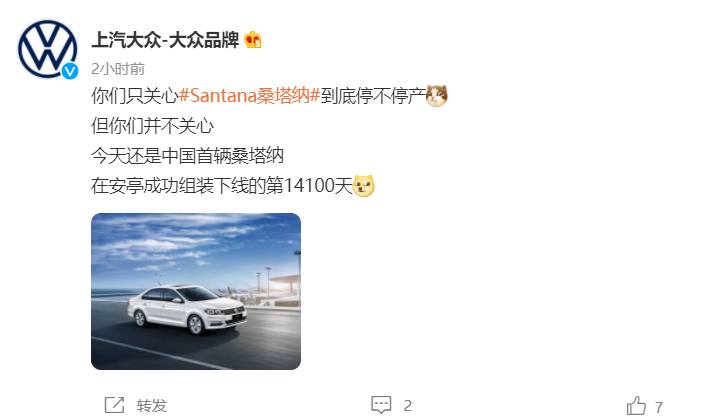This screenshot has width=722, height=417.
Task: Click the comment count 2
Action: pyautogui.click(x=408, y=405)
